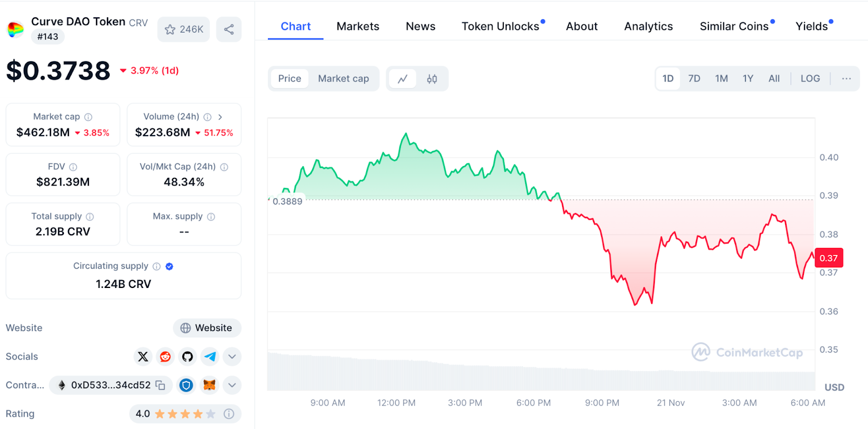
Task: Switch to candlestick chart view
Action: coord(432,79)
